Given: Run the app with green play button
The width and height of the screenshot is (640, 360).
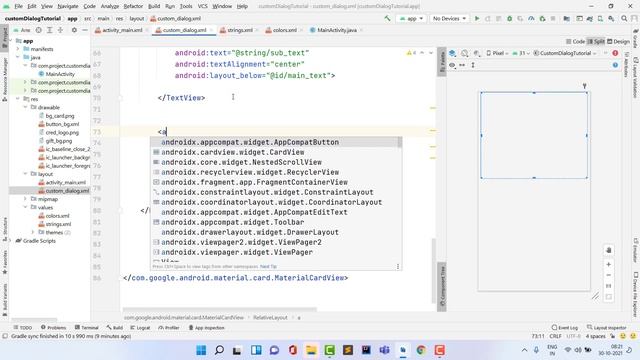Looking at the screenshot, I should [477, 18].
